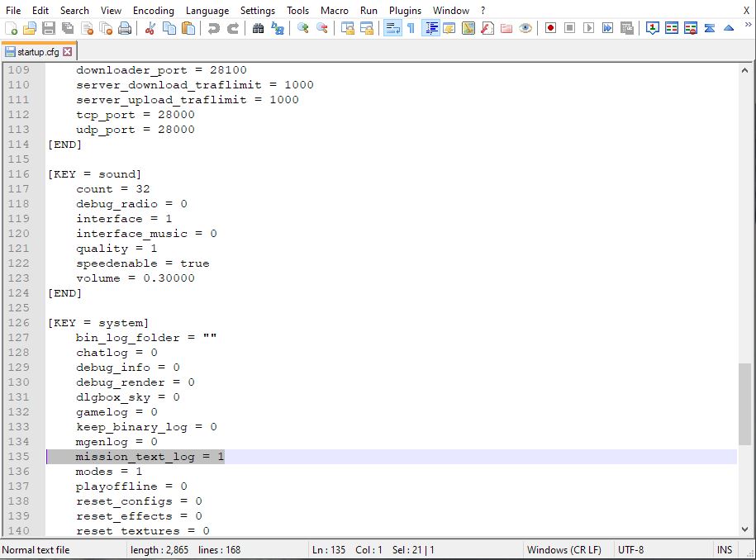This screenshot has width=756, height=560.
Task: Click the Print icon in toolbar
Action: click(x=125, y=28)
